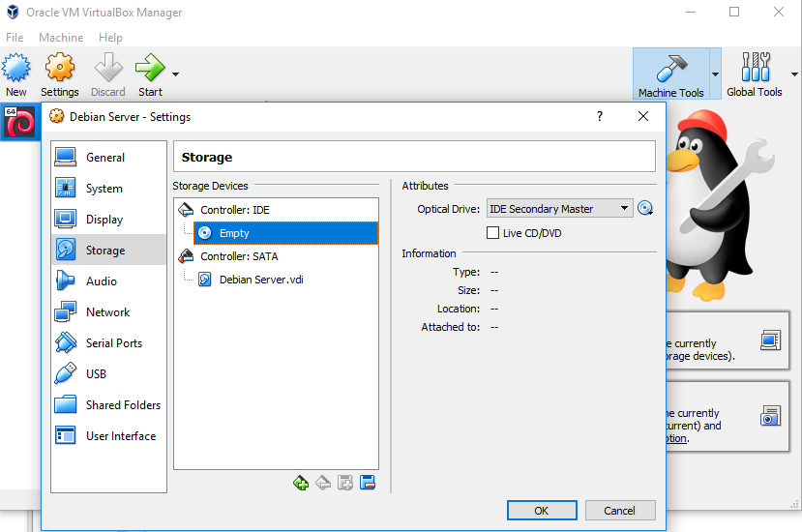802x532 pixels.
Task: Open the Global Tools dropdown arrow
Action: tap(794, 74)
